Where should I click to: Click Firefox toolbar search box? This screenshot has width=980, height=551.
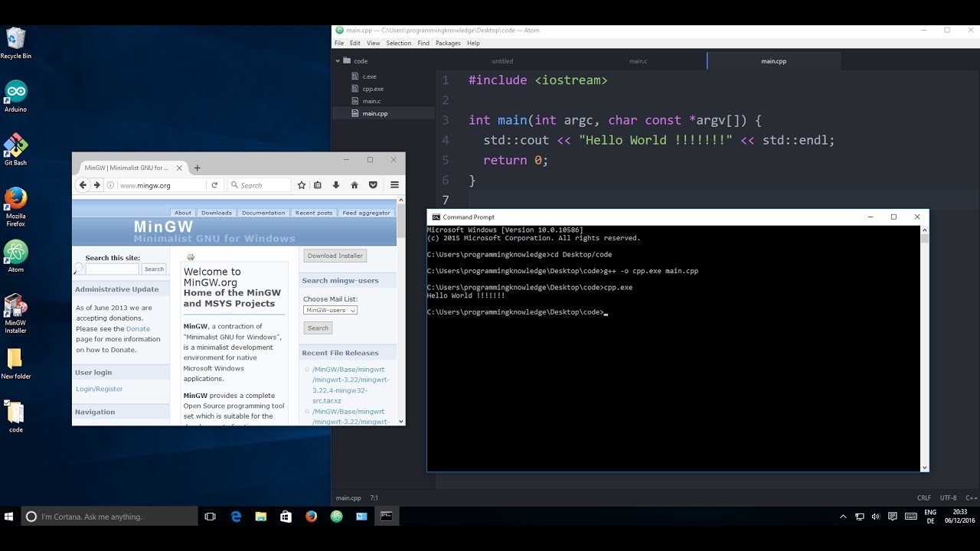pyautogui.click(x=259, y=185)
